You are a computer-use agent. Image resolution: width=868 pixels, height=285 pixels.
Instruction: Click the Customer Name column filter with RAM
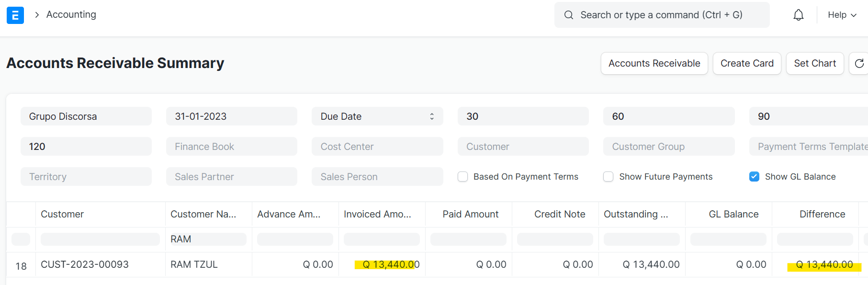click(x=208, y=239)
